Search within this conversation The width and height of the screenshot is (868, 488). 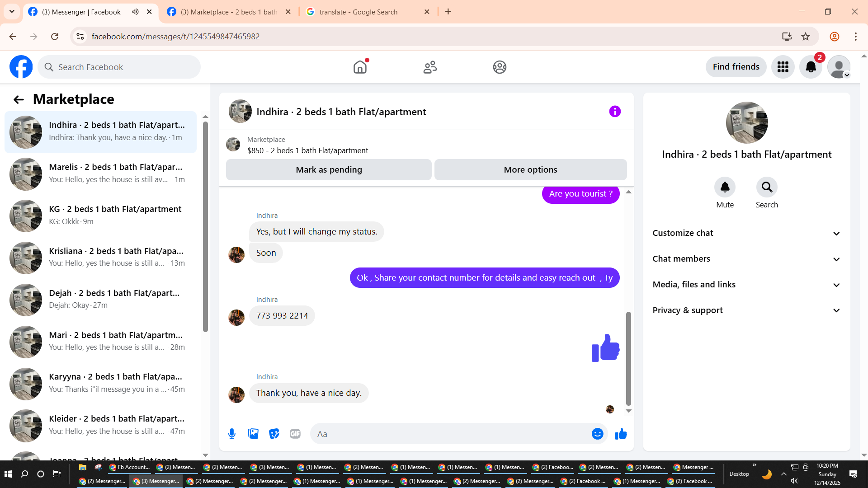(767, 188)
